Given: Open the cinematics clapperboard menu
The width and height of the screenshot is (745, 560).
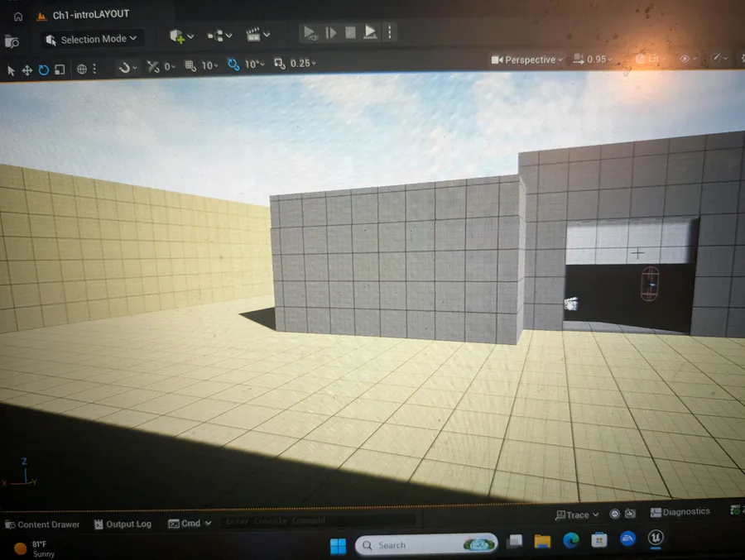Looking at the screenshot, I should point(258,34).
